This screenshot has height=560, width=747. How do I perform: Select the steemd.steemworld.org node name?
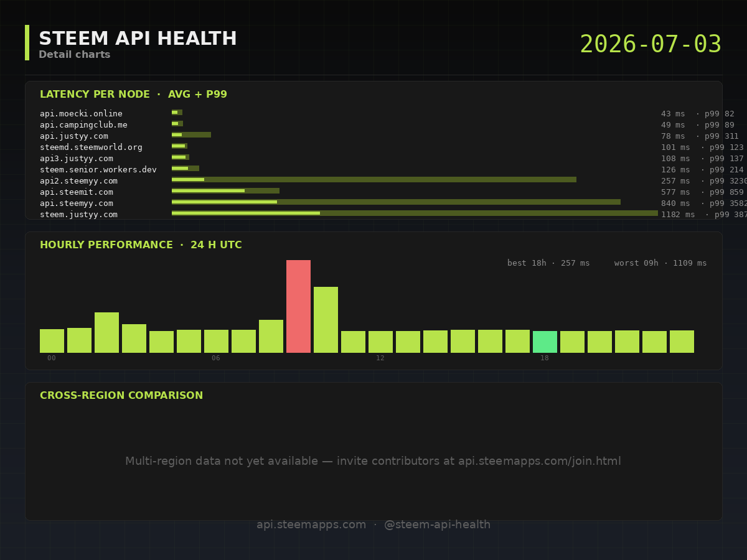[91, 147]
